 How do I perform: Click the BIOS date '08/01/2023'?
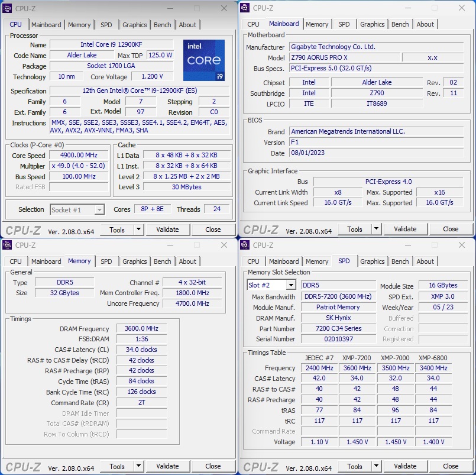377,153
